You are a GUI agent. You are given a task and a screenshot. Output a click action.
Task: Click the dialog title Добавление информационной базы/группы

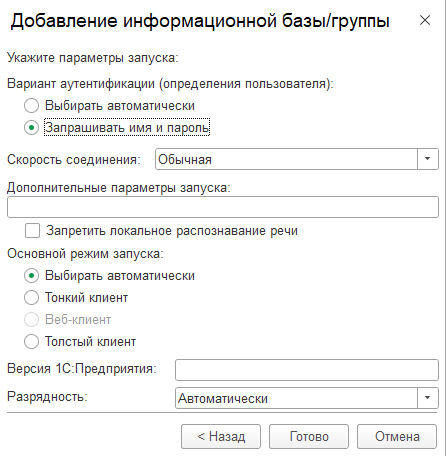point(200,21)
